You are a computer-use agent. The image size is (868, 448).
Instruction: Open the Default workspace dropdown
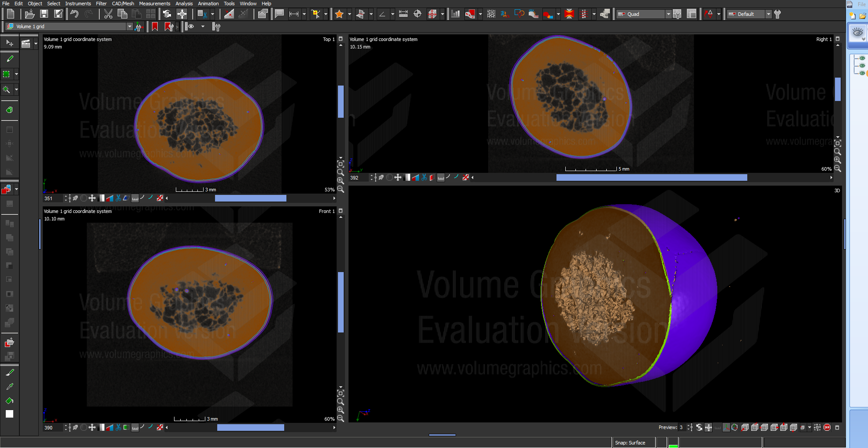point(768,14)
